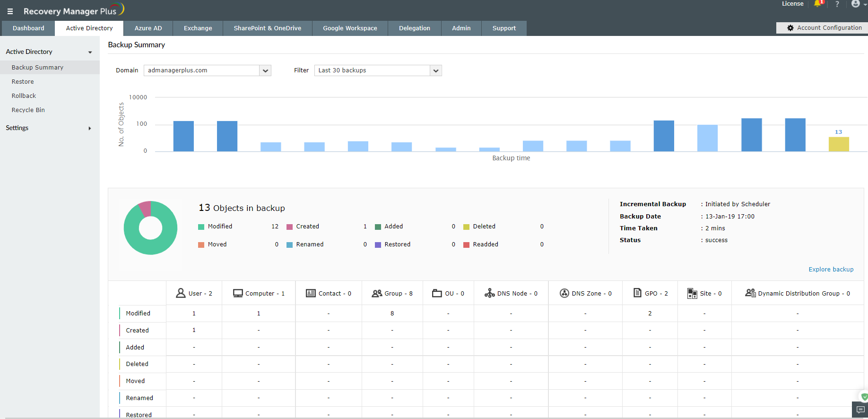Screen dimensions: 868x419
Task: Switch to the Google Workspace tab
Action: point(350,28)
